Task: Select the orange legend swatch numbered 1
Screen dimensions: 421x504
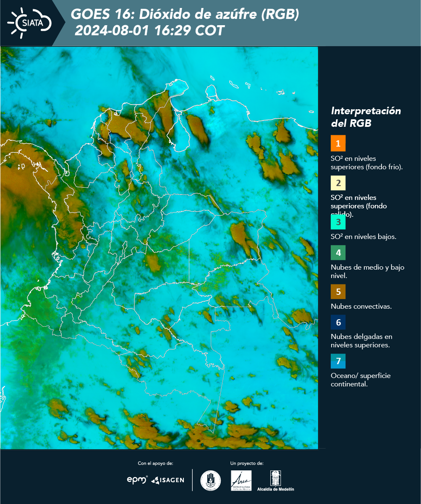Action: pos(338,143)
